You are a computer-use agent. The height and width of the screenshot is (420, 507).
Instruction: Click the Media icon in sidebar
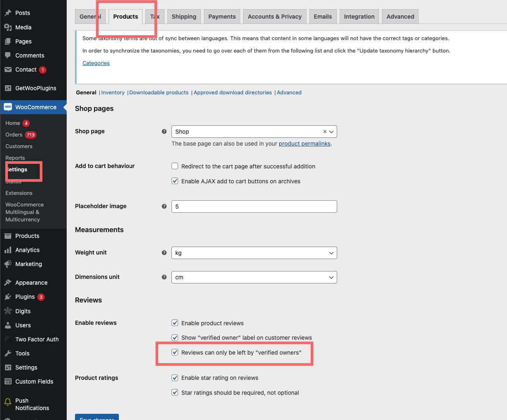(x=8, y=27)
